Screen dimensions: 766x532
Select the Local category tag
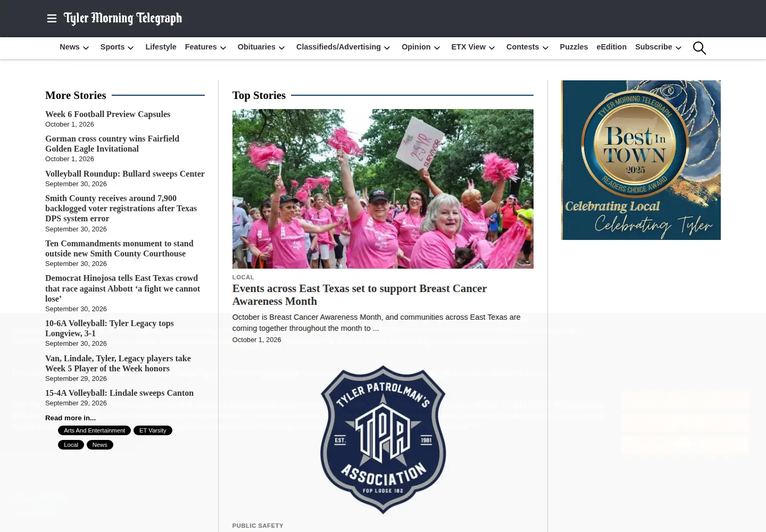[x=71, y=445]
